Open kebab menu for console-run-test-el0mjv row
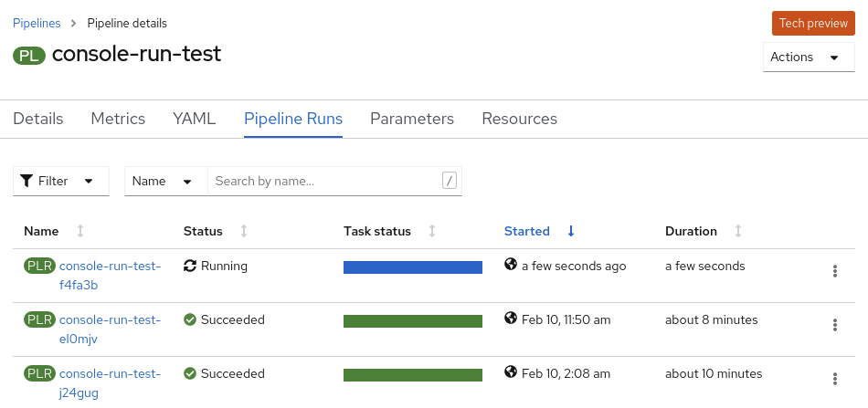 coord(834,325)
